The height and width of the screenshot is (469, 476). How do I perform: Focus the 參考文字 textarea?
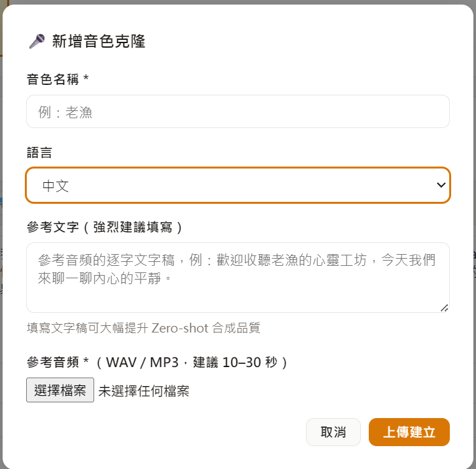(237, 277)
